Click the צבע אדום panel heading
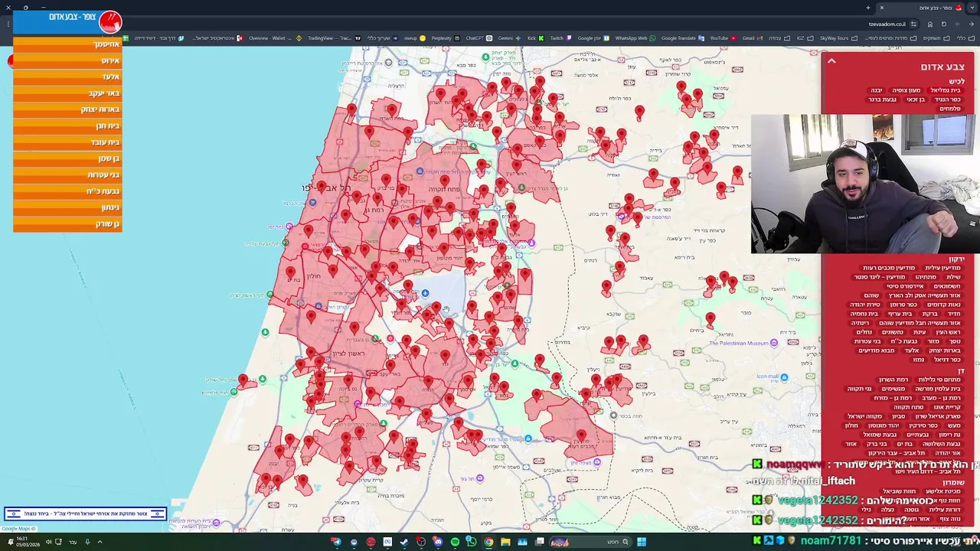Image resolution: width=980 pixels, height=551 pixels. coord(942,67)
